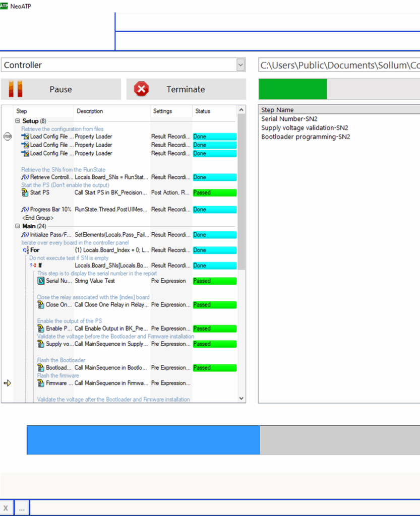Click the green progress bar
Image resolution: width=420 pixels, height=516 pixels.
[292, 89]
